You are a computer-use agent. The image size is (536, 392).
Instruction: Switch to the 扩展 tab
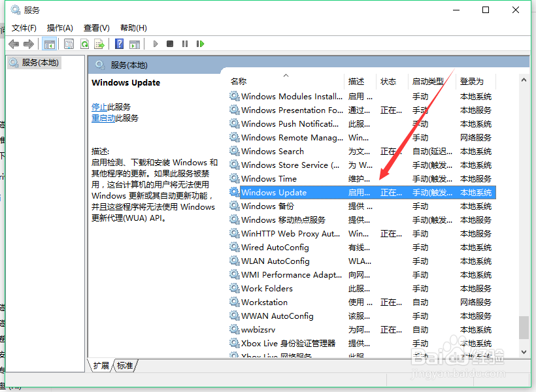101,365
